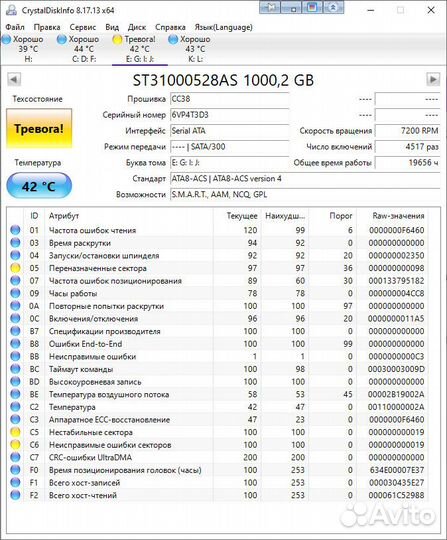Screen dimensions: 447x540
Task: Click status icon of Часы работы row
Action: click(15, 293)
